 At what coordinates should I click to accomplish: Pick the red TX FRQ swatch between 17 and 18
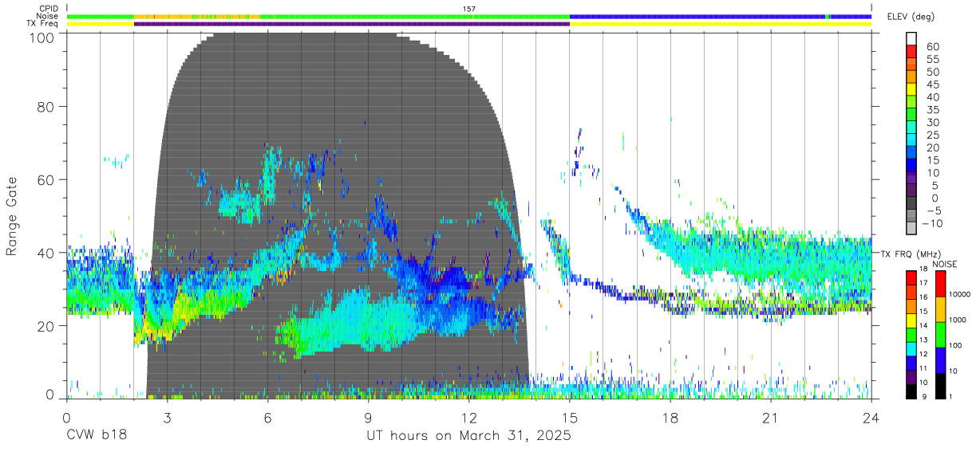tap(912, 277)
